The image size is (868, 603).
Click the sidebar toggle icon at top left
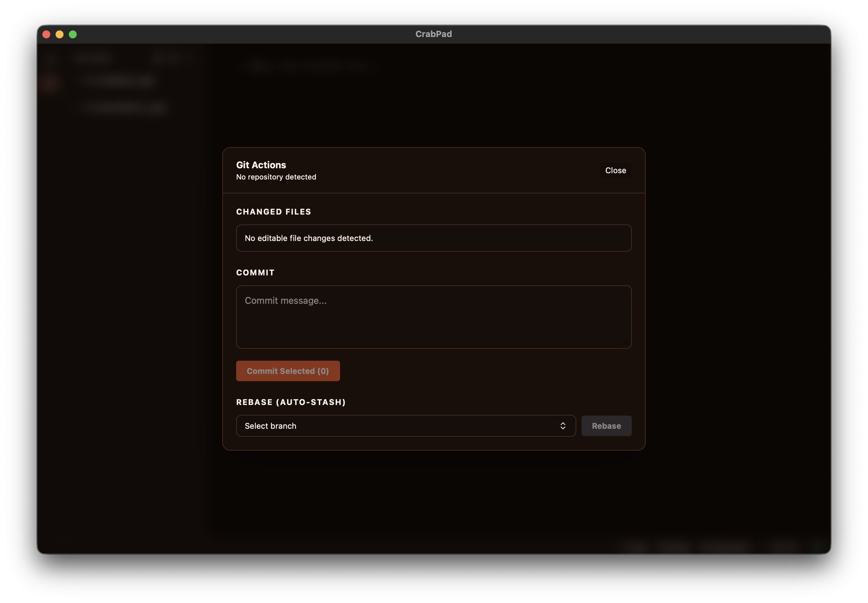(x=51, y=58)
